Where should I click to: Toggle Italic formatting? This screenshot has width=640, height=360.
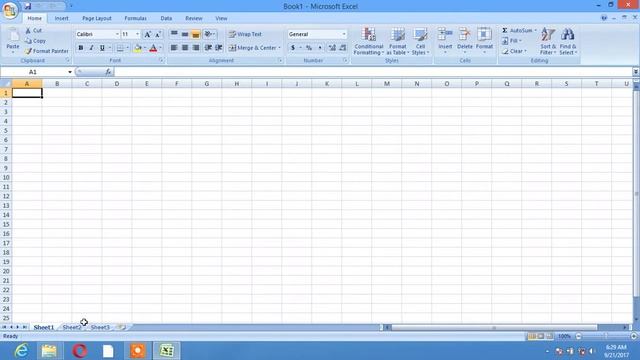tap(91, 48)
